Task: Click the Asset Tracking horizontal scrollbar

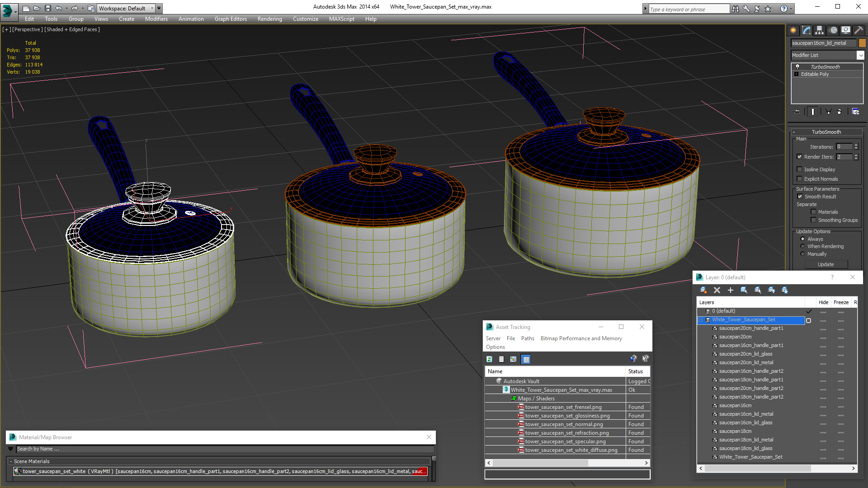Action: pyautogui.click(x=567, y=463)
